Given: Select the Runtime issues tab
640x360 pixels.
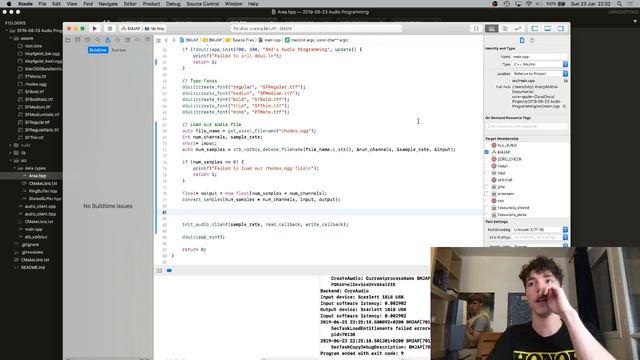Looking at the screenshot, I should tap(119, 50).
